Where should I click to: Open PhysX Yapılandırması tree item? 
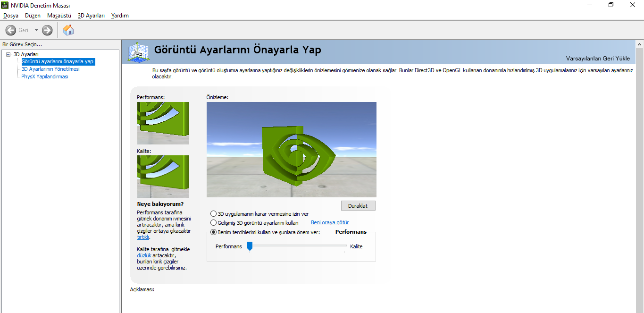tap(45, 76)
